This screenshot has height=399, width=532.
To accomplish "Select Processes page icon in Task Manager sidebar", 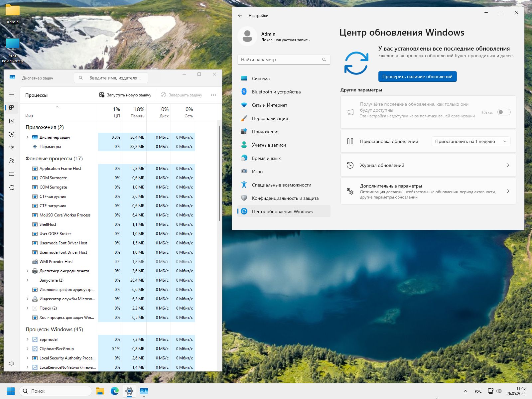I will (12, 108).
